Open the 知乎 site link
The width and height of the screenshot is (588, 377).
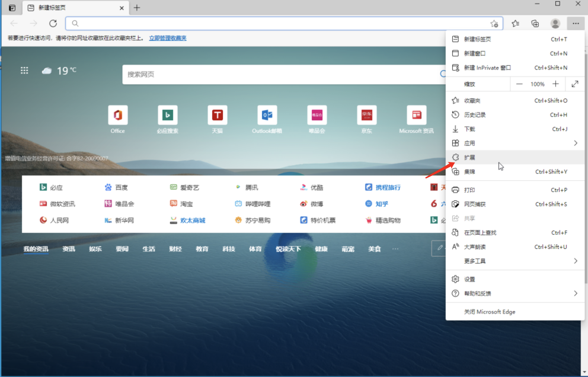click(381, 204)
